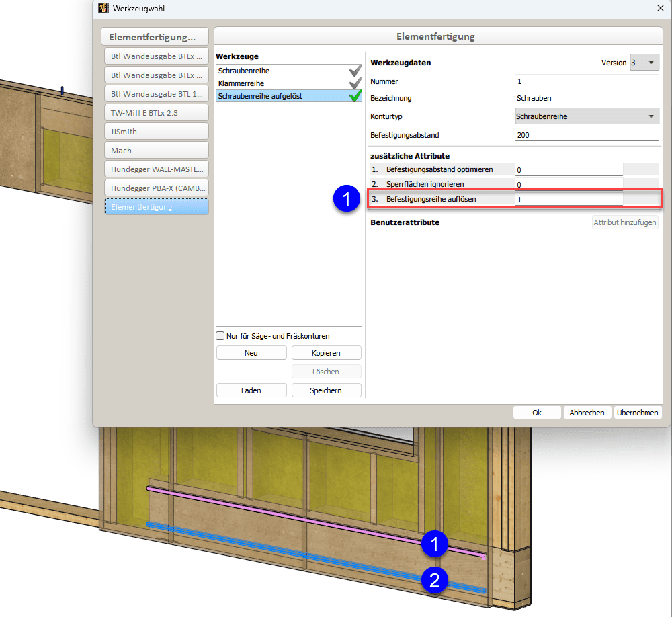This screenshot has width=672, height=617.
Task: Close the Werkzeugwahl dialog
Action: (661, 8)
